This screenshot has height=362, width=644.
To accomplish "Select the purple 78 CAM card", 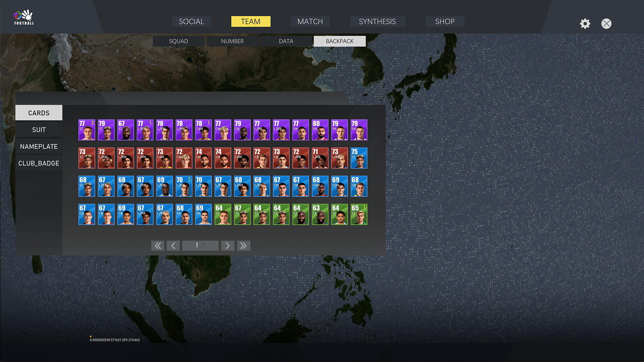I will coord(204,130).
